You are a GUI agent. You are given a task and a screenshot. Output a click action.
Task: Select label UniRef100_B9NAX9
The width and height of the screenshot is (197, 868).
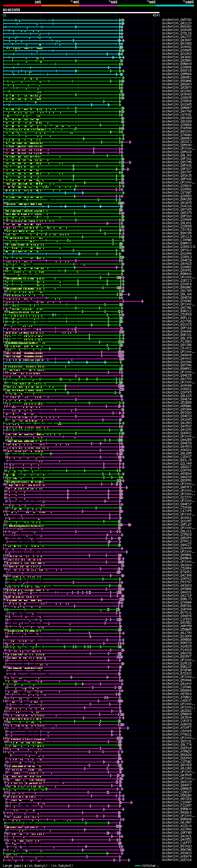[177, 64]
